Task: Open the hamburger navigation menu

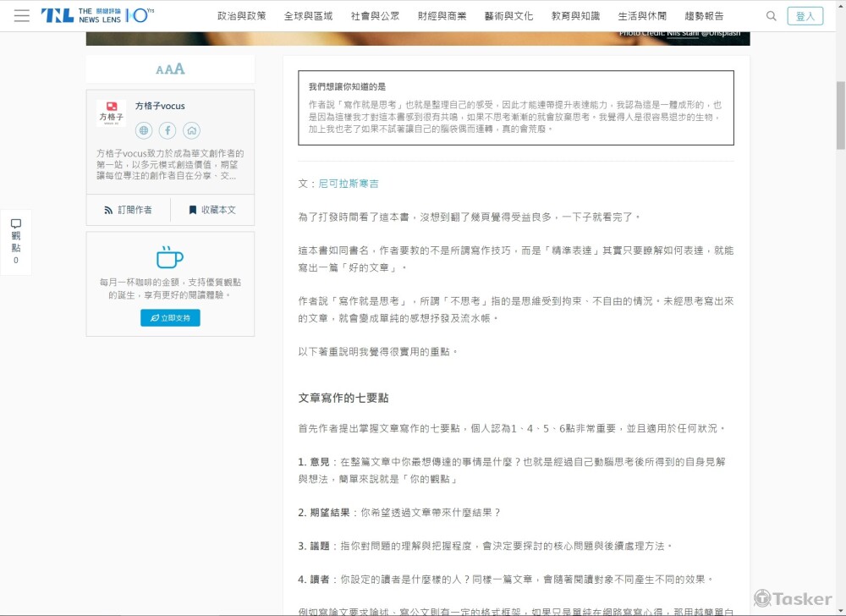Action: coord(22,14)
